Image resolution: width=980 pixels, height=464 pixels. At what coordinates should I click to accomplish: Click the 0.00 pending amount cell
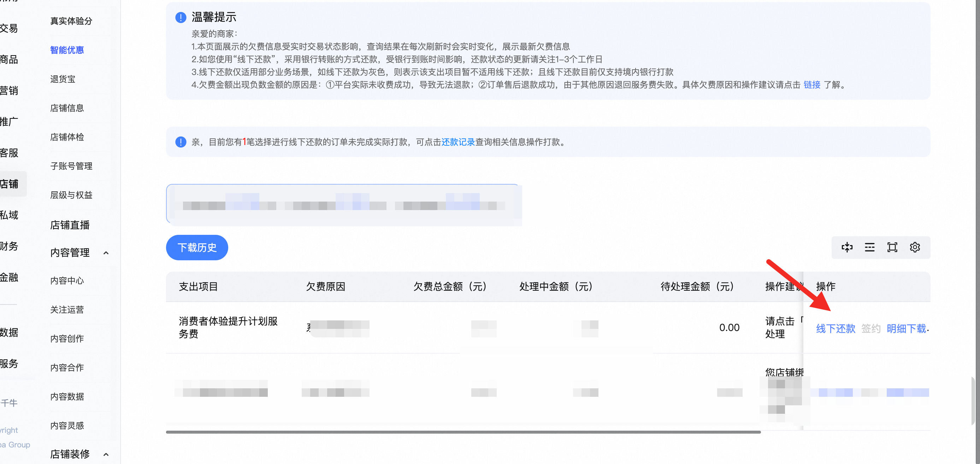(729, 327)
